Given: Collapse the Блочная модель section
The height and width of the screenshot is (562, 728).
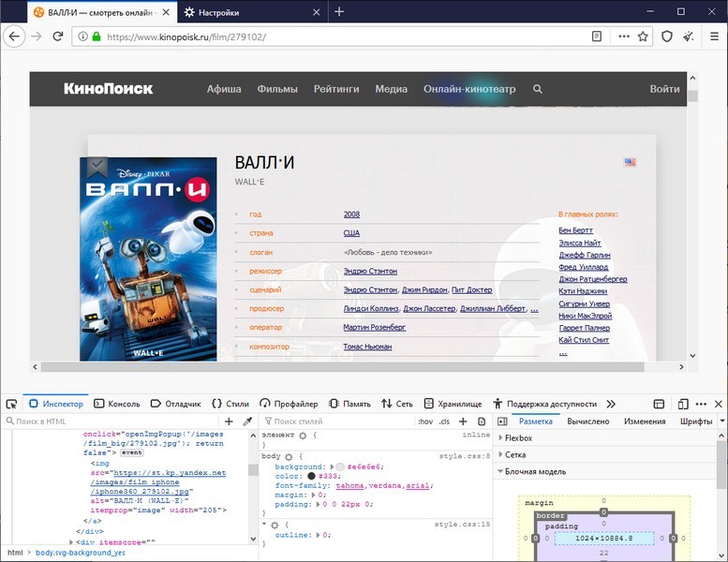Looking at the screenshot, I should point(537,471).
